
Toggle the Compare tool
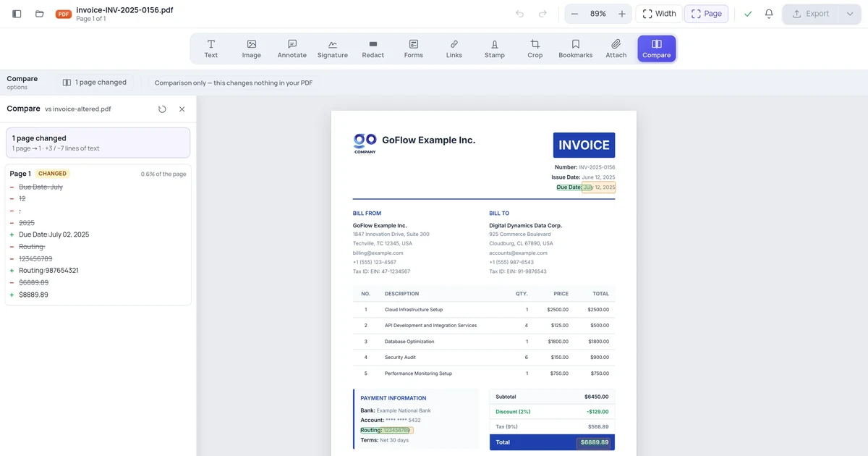point(657,48)
